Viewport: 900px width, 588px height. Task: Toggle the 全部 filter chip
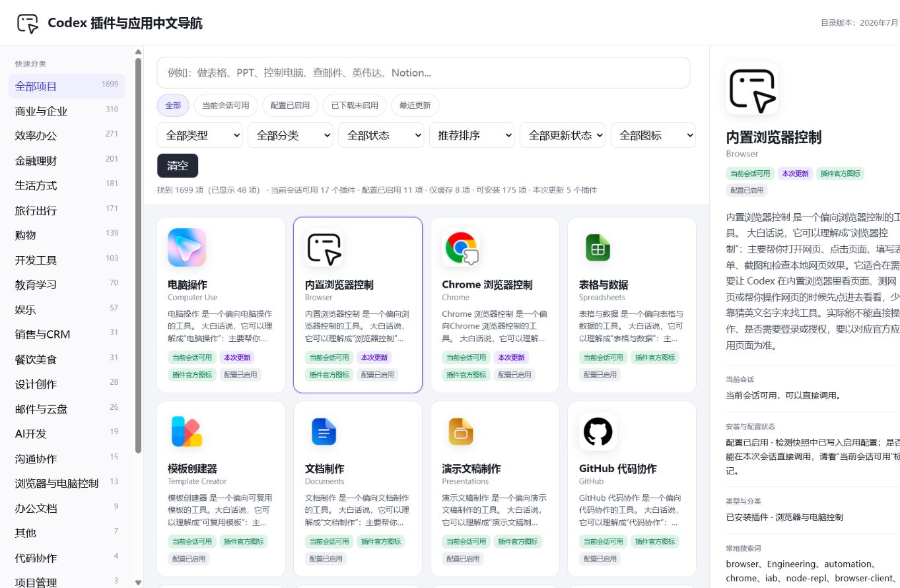click(173, 105)
